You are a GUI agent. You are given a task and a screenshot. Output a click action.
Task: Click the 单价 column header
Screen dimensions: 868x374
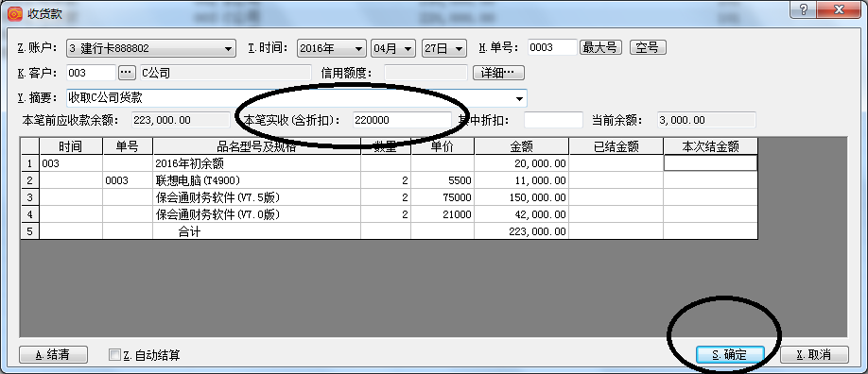[443, 146]
